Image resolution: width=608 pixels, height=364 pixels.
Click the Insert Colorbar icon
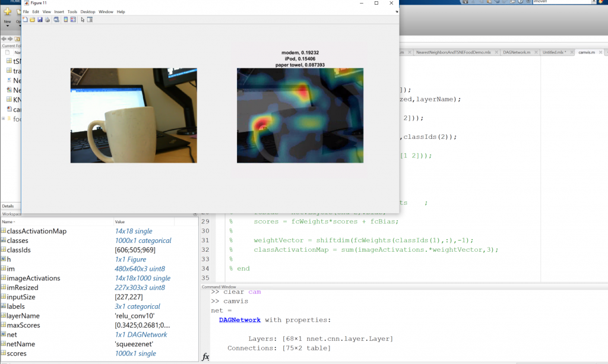[x=65, y=20]
